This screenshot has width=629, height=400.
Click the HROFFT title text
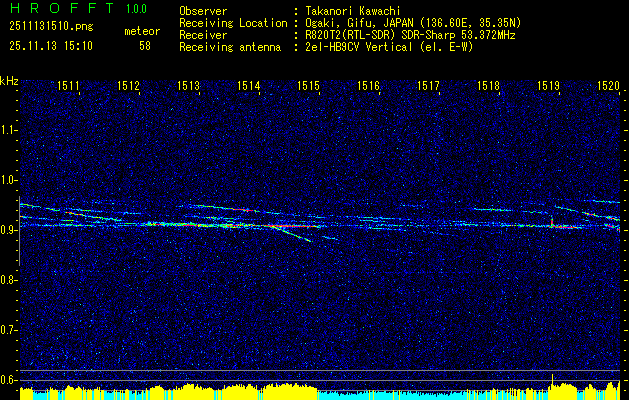tap(57, 9)
